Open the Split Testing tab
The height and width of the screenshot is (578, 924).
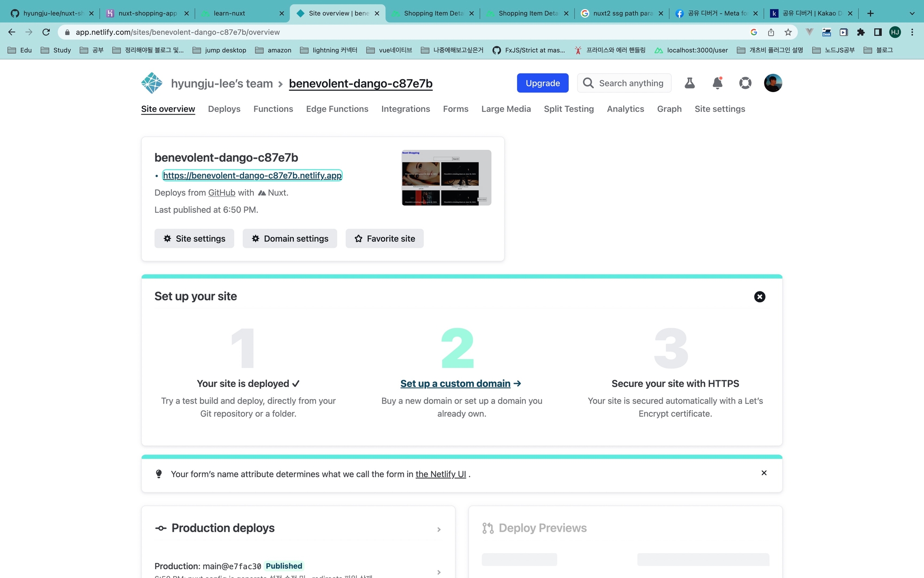(x=569, y=109)
